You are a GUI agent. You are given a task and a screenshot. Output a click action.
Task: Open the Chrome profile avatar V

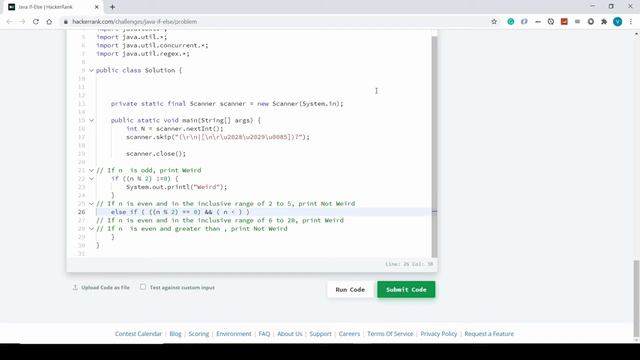pyautogui.click(x=618, y=22)
